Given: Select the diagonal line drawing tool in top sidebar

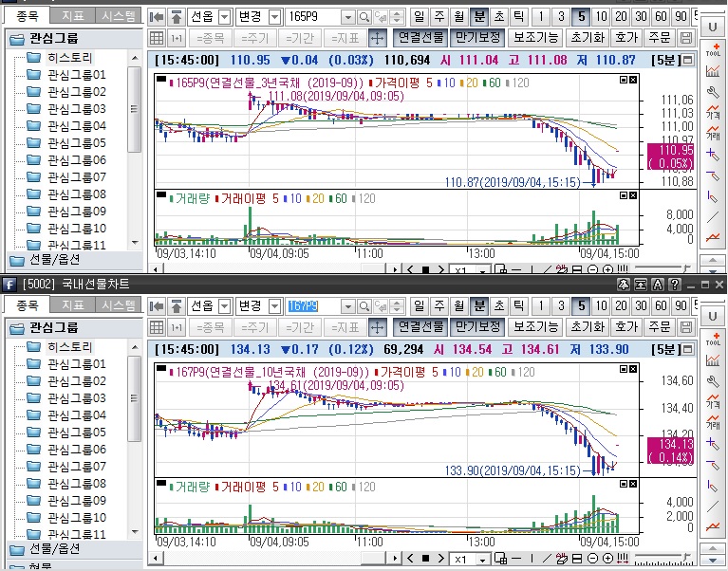Looking at the screenshot, I should (713, 217).
